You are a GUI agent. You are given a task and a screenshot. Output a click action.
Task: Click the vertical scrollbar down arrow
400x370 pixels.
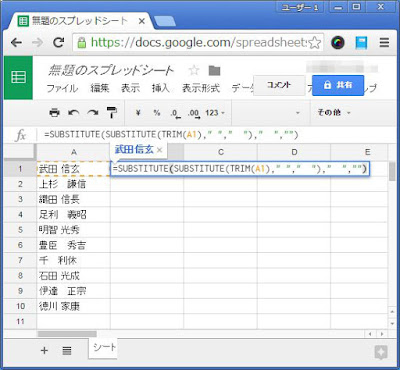[x=392, y=323]
